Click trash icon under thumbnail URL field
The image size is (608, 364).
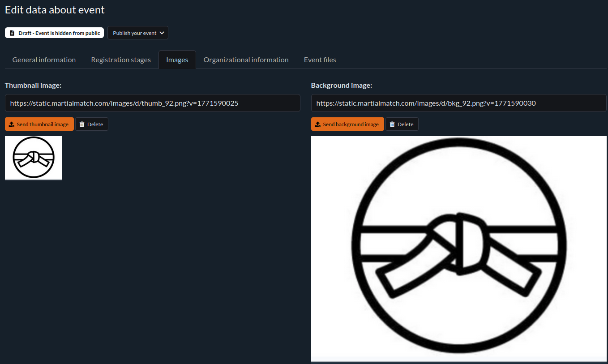pos(82,124)
